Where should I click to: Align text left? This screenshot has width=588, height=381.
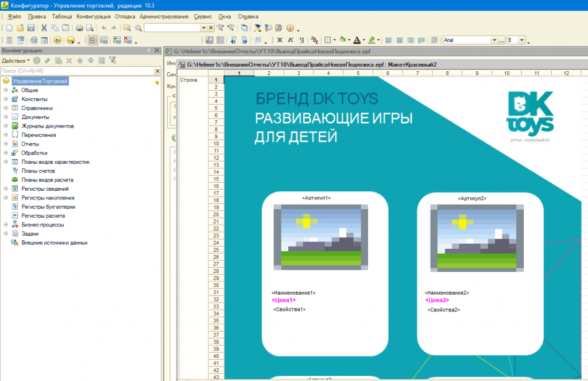pyautogui.click(x=389, y=40)
